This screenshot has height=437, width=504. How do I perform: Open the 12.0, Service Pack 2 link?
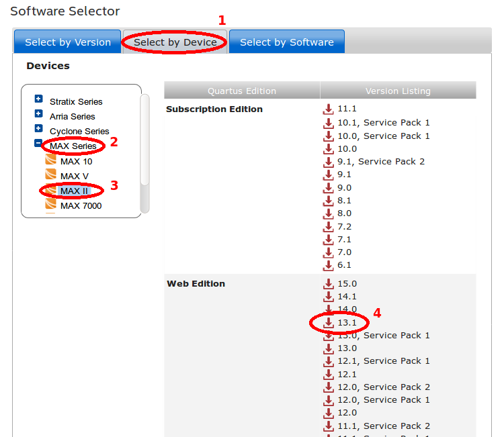point(384,387)
